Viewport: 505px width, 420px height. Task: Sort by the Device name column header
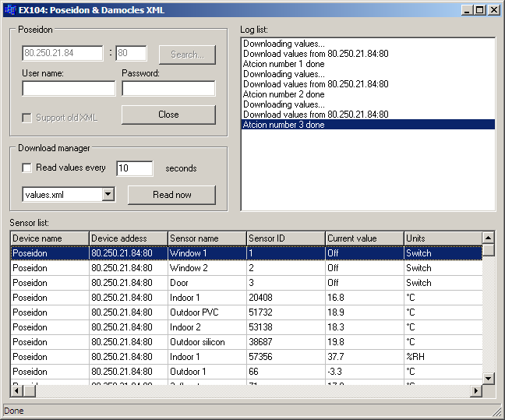(x=50, y=238)
